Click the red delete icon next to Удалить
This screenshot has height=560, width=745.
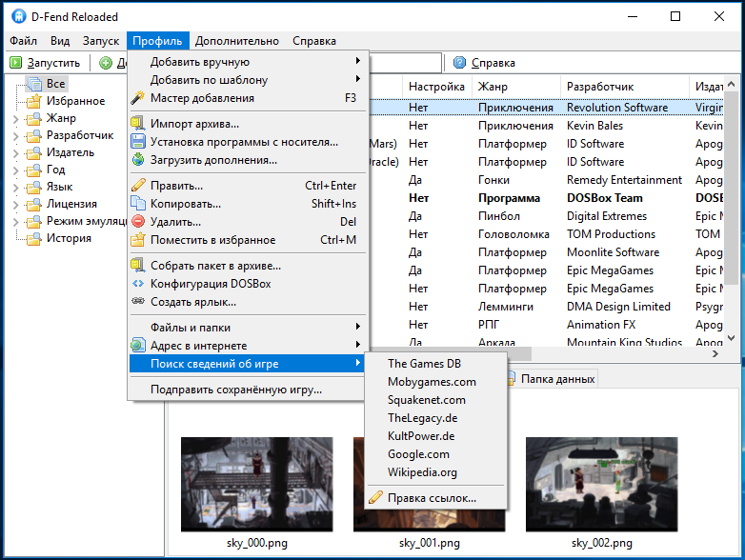[138, 221]
